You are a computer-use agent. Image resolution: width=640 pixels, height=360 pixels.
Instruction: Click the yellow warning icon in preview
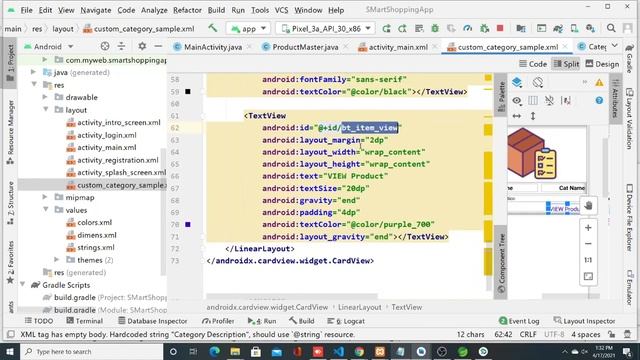599,83
